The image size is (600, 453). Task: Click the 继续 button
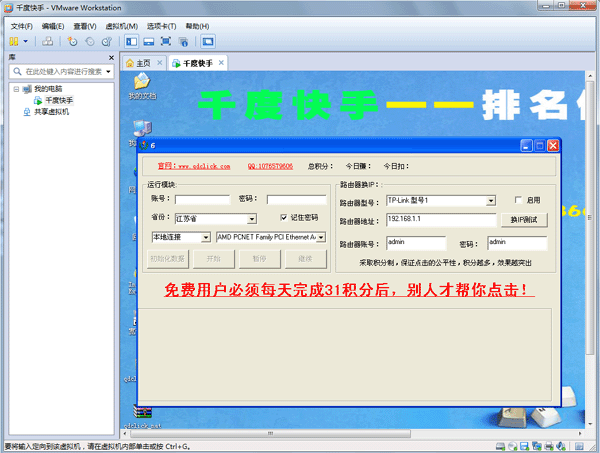pyautogui.click(x=305, y=259)
